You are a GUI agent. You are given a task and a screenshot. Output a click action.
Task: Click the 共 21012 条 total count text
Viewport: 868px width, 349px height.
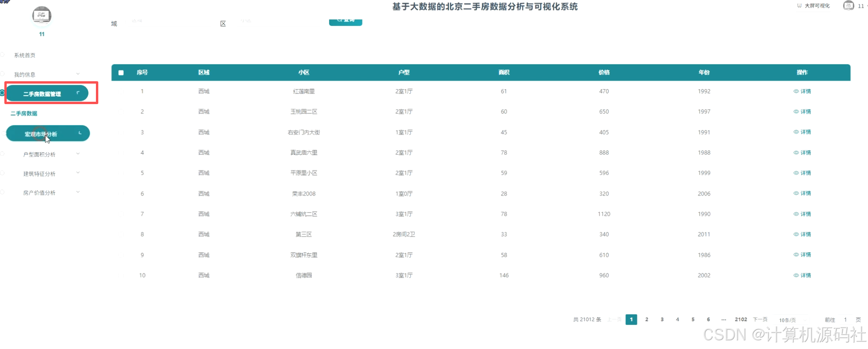pyautogui.click(x=587, y=319)
